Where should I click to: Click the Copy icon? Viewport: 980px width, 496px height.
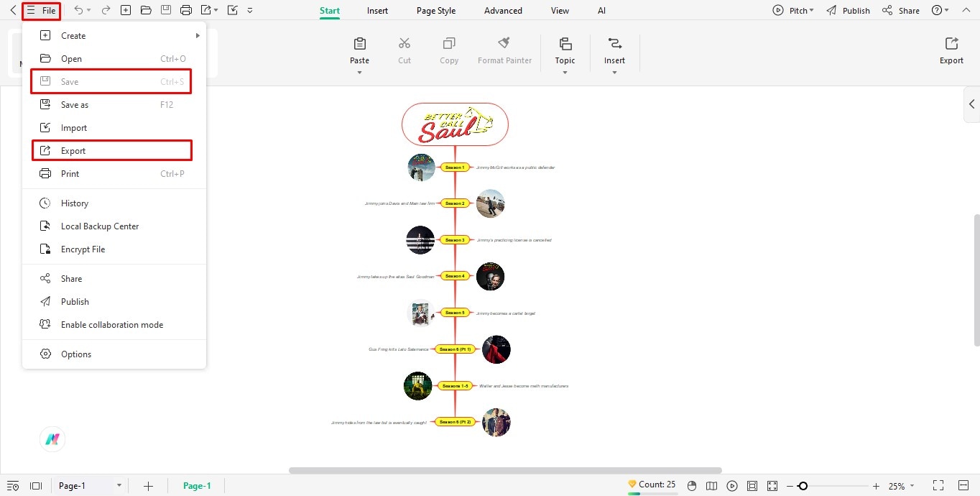[x=449, y=43]
